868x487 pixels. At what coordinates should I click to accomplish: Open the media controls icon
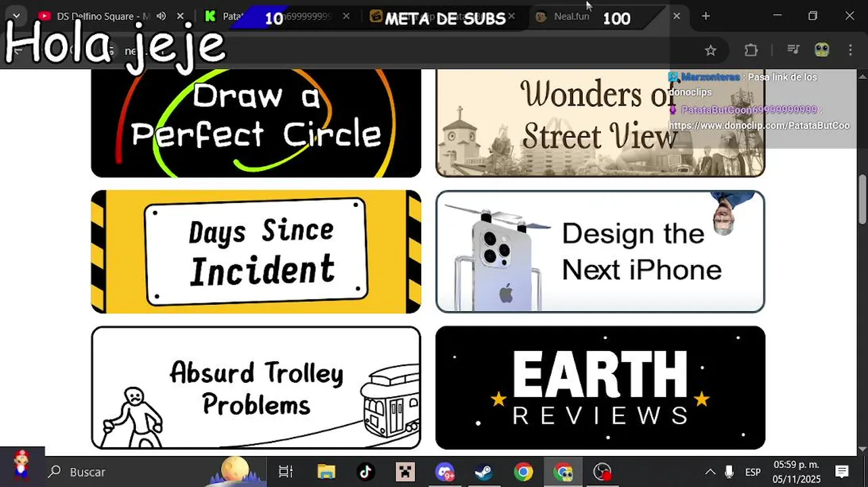[794, 50]
